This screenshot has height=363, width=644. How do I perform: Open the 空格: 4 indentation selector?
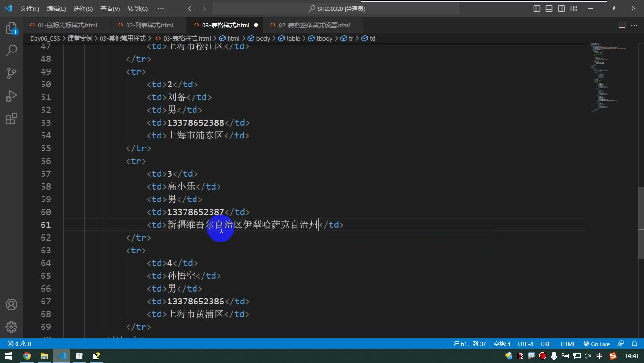[502, 344]
